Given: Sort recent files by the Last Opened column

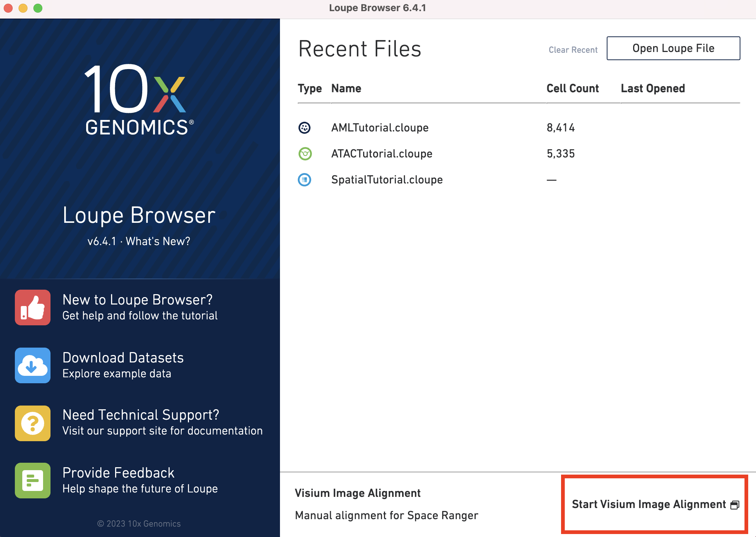Looking at the screenshot, I should (x=653, y=88).
